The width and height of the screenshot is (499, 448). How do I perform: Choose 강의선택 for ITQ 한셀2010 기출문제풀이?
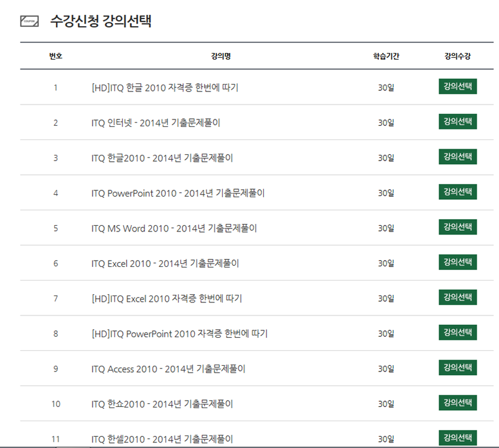click(x=457, y=438)
